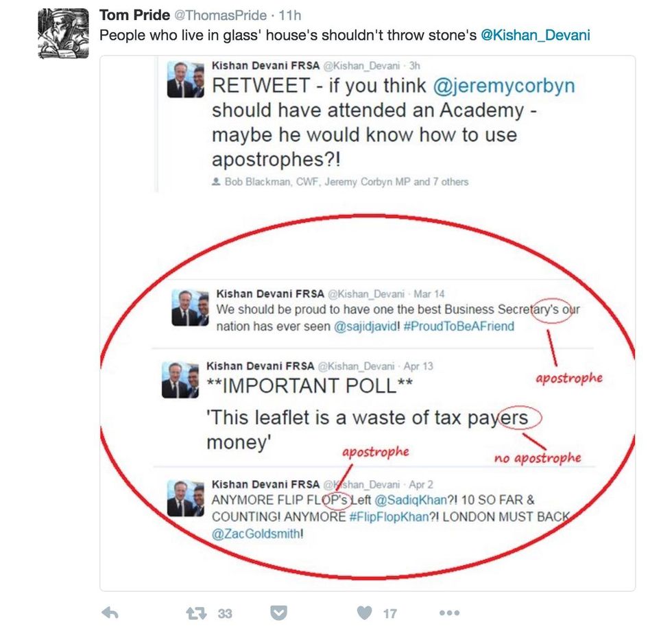Open the 11h timestamp link
Image resolution: width=672 pixels, height=633 pixels.
tap(289, 15)
